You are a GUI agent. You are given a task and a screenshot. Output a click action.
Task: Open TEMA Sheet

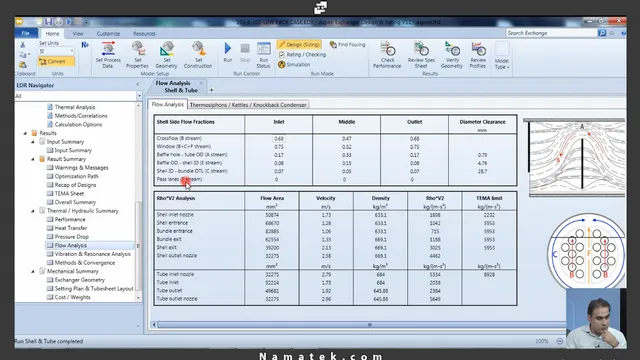click(x=65, y=193)
